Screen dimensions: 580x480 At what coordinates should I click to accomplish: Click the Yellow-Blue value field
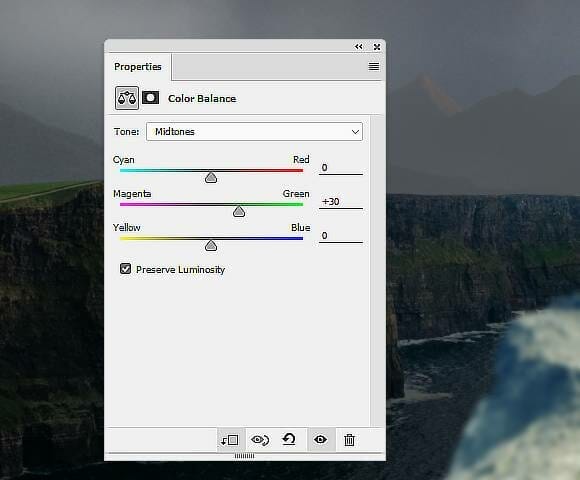click(341, 236)
